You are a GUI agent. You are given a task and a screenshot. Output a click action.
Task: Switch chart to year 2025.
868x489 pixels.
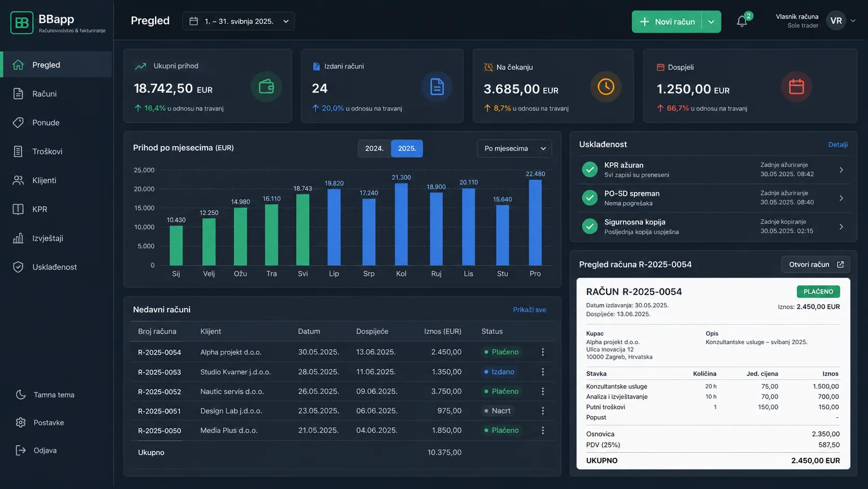tap(407, 149)
